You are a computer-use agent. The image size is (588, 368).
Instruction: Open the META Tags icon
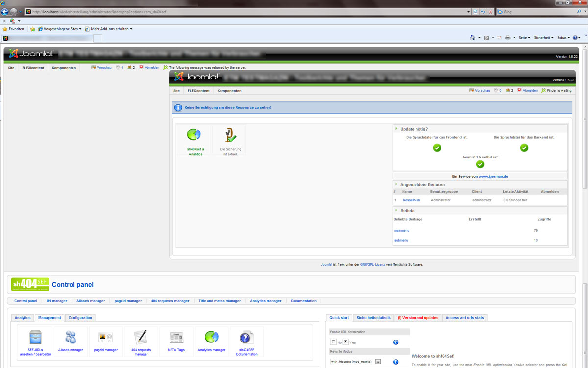click(x=176, y=341)
